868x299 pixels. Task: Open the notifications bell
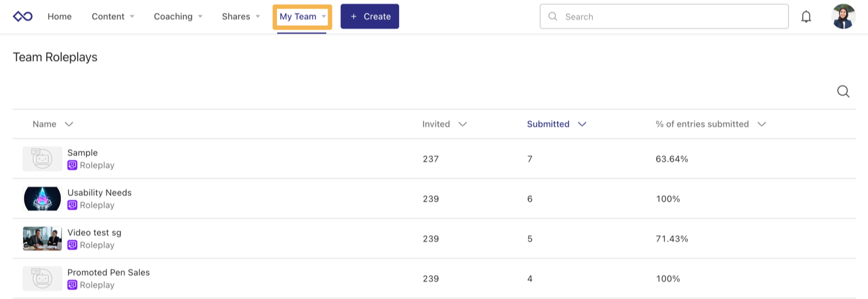pos(806,17)
